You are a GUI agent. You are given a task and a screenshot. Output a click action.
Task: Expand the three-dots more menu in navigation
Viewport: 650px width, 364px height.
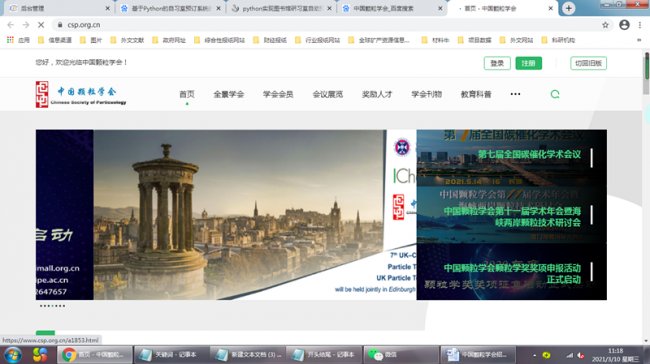click(515, 94)
